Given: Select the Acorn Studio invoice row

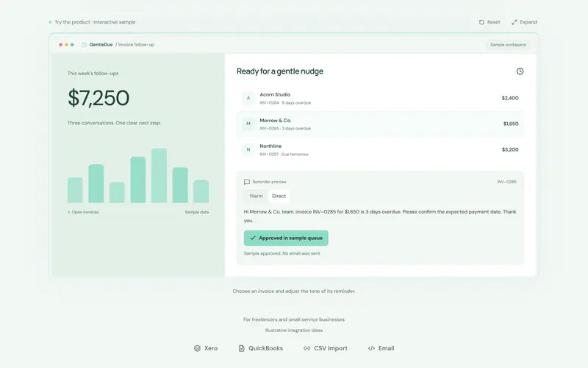Looking at the screenshot, I should point(380,98).
